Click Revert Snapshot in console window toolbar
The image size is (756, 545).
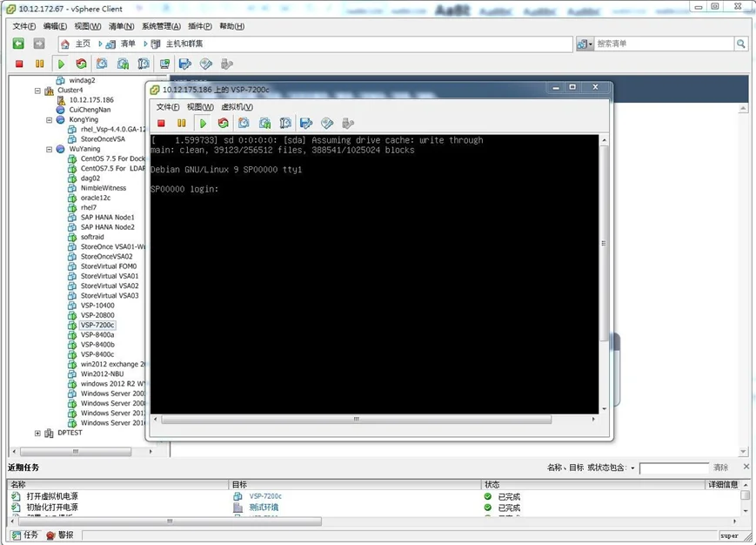pyautogui.click(x=264, y=124)
